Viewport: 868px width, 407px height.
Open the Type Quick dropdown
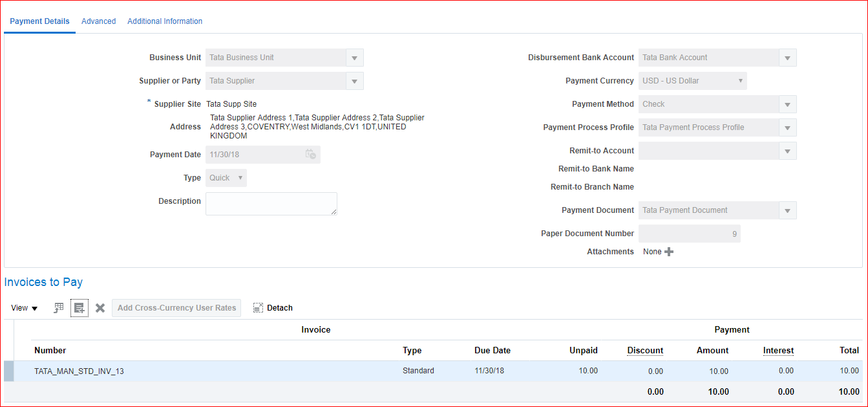(x=240, y=178)
